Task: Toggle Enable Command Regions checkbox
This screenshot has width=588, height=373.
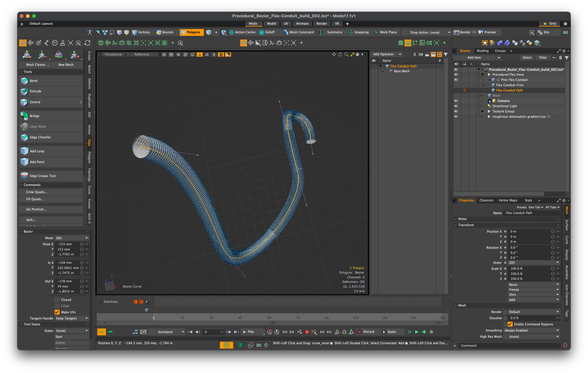Action: pos(510,324)
